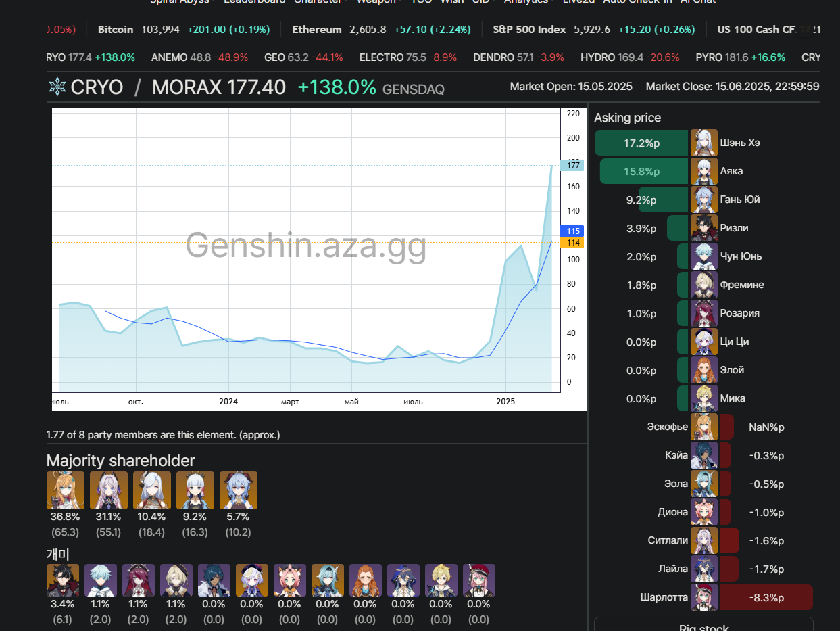Click Фремине portrait in Asking price list
Viewport: 840px width, 631px height.
[x=704, y=285]
